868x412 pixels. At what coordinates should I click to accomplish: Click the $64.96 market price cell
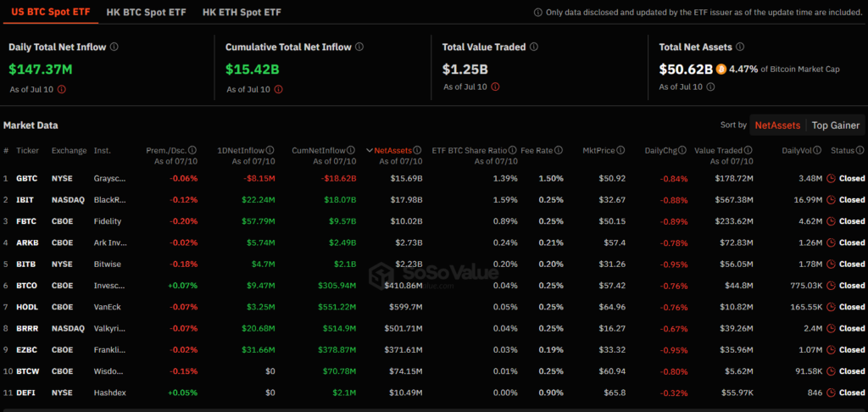[x=612, y=307]
